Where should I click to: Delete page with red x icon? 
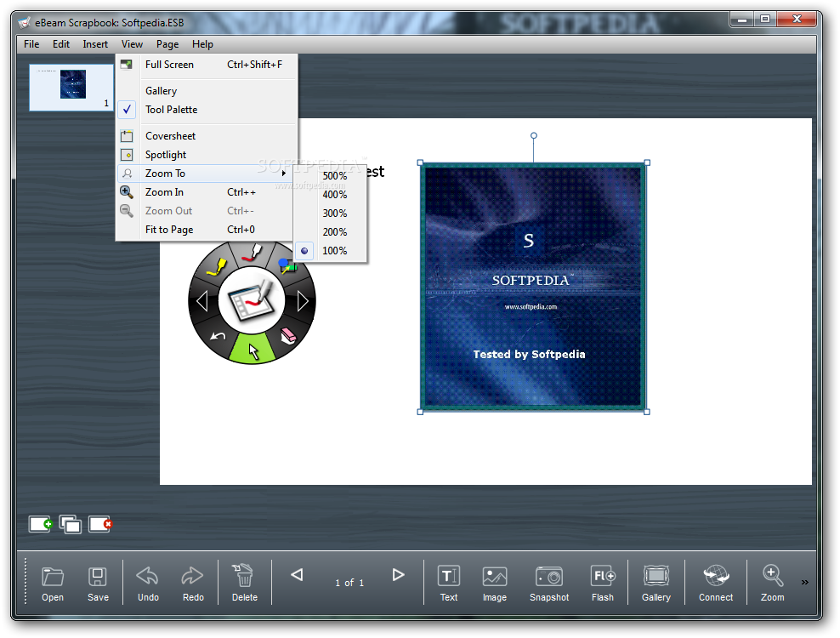click(x=100, y=524)
